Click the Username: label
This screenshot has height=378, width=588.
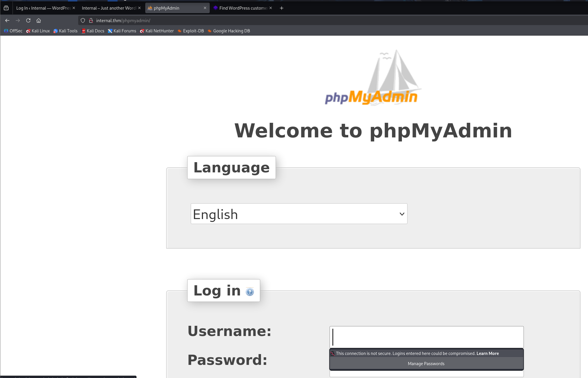(230, 331)
